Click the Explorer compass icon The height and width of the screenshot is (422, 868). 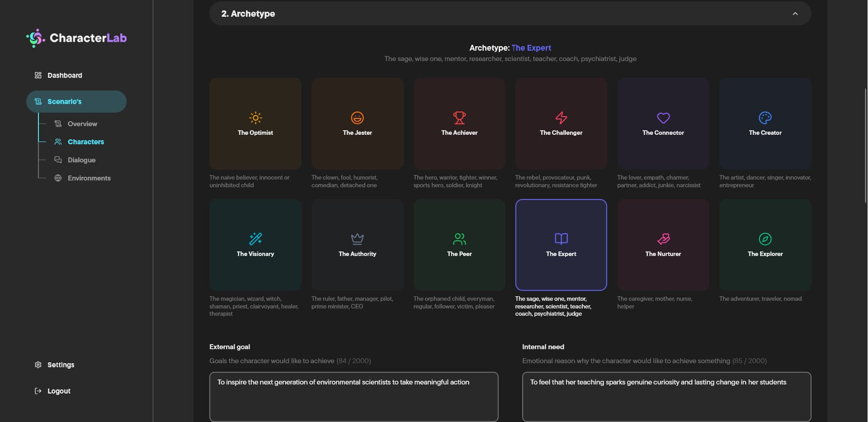tap(765, 239)
